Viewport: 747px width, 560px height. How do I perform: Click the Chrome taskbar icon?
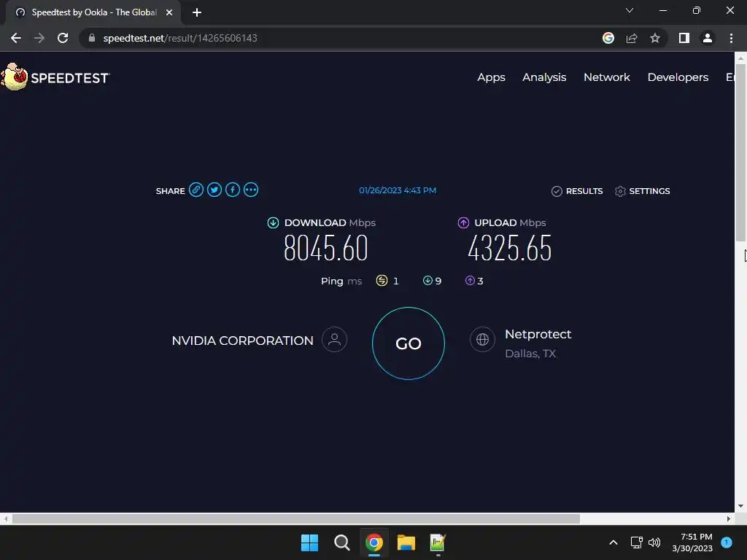click(374, 542)
